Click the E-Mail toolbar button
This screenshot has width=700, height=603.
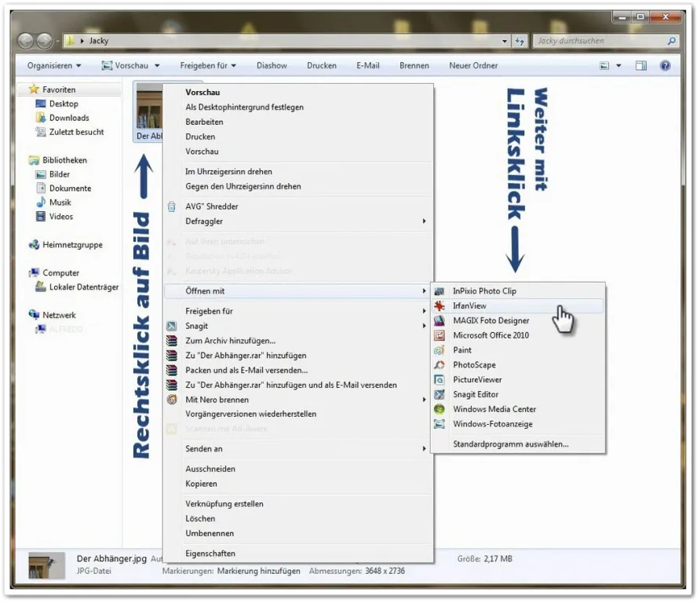(x=368, y=66)
